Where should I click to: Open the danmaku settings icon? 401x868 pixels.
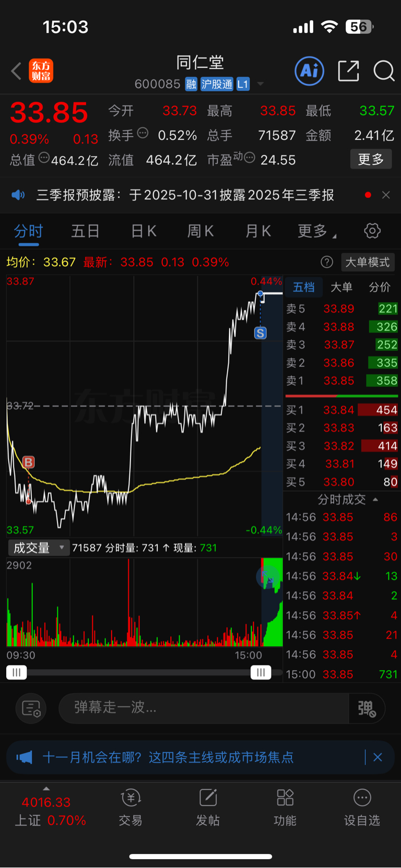(x=31, y=708)
